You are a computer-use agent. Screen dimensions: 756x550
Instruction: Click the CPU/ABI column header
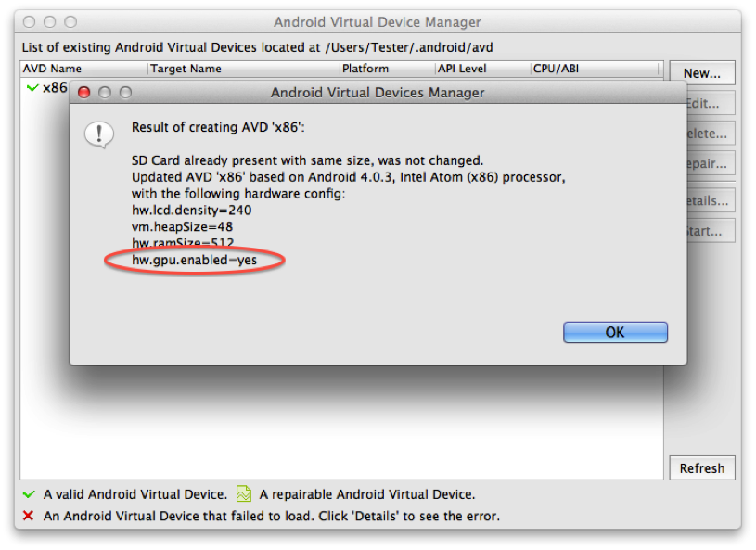[x=596, y=69]
